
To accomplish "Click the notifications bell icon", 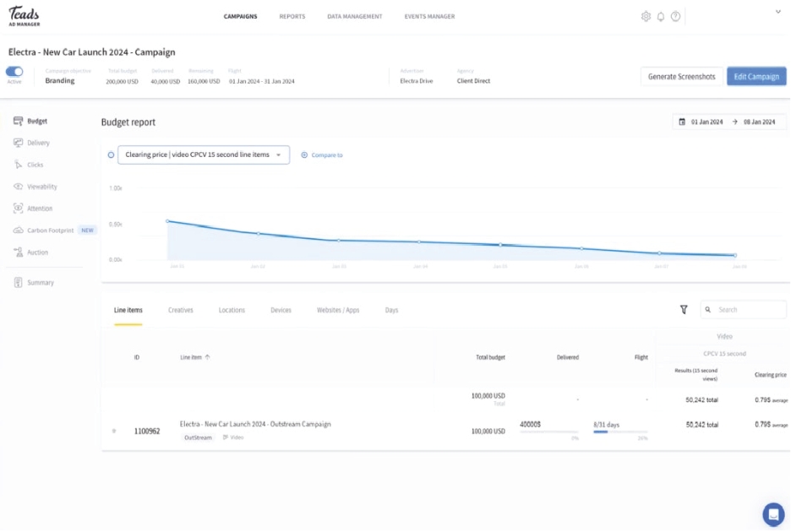I will coord(661,17).
